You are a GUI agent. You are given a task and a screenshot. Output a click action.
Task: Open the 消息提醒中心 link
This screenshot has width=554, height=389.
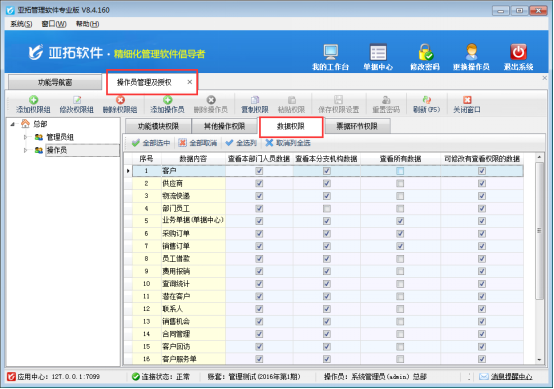tap(511, 377)
